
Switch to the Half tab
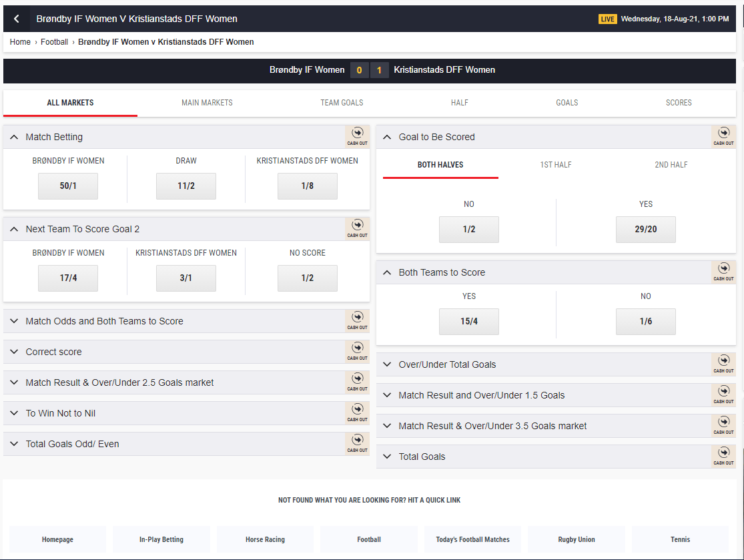(459, 103)
